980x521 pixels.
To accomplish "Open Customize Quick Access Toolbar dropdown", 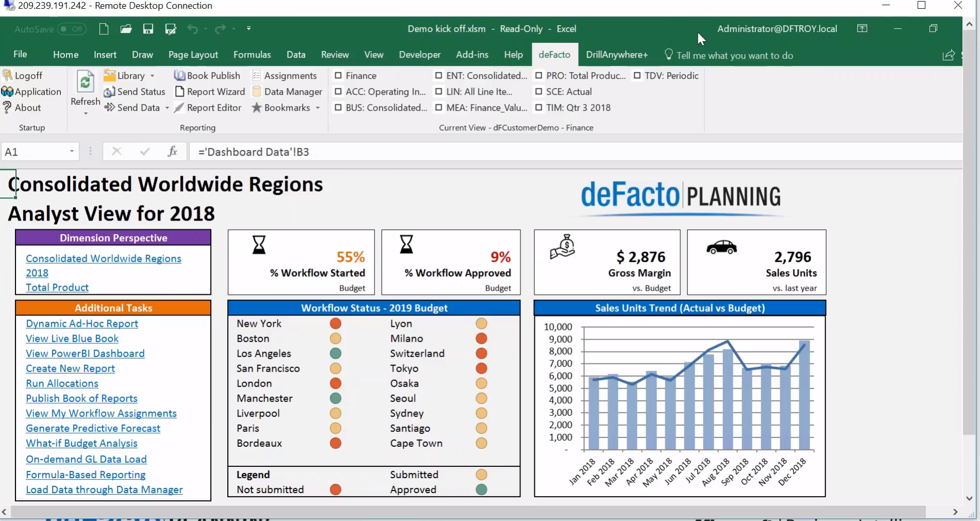I will click(x=249, y=28).
